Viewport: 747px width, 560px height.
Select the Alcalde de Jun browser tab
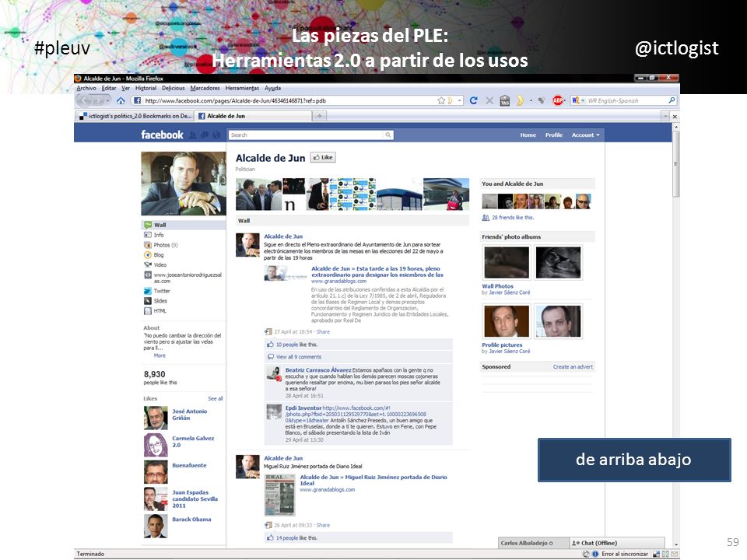[x=254, y=116]
